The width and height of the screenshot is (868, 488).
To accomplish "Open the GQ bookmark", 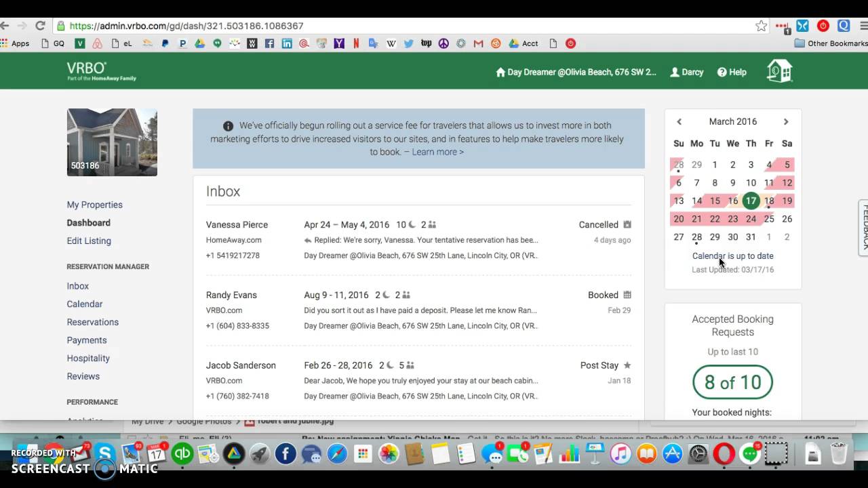I will [x=53, y=43].
